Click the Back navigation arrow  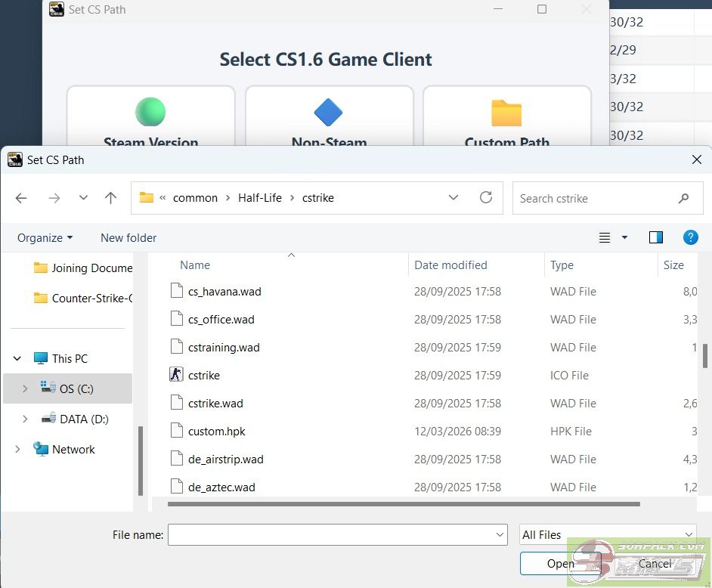[21, 198]
